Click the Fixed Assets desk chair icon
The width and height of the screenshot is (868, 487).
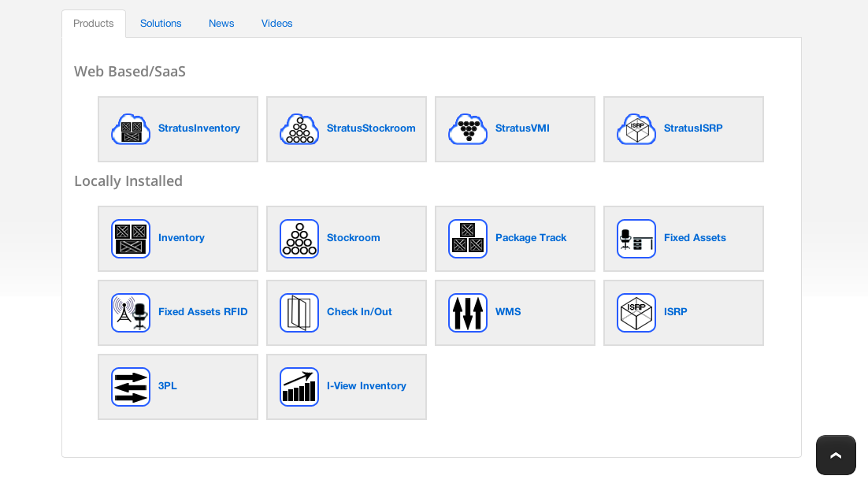click(636, 239)
